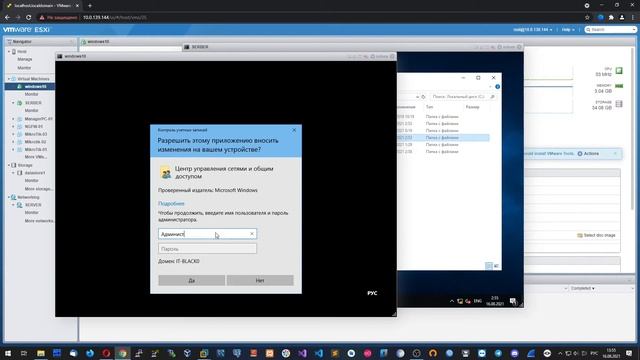Collapse the Storage node in the Navigator
640x360 pixels.
coord(9,165)
